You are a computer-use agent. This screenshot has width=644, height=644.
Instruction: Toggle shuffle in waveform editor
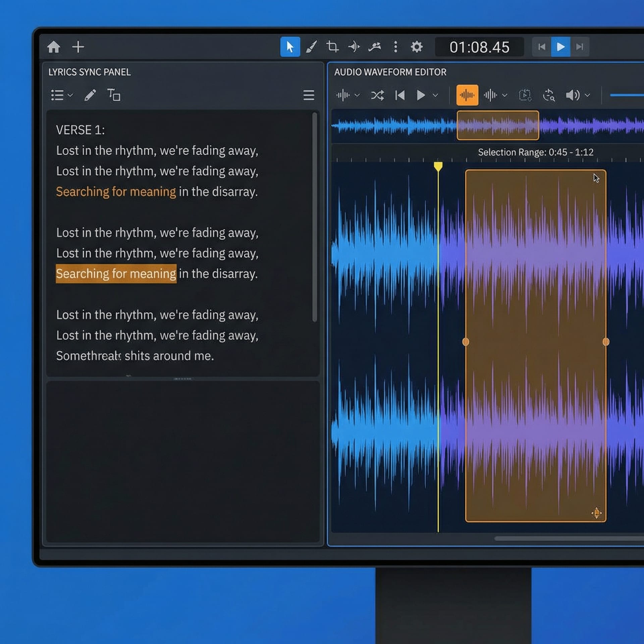coord(377,96)
